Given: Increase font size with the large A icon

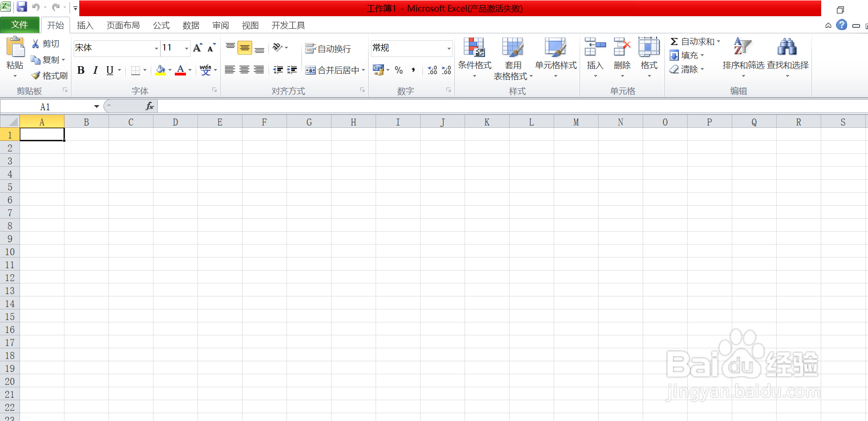Looking at the screenshot, I should (198, 48).
